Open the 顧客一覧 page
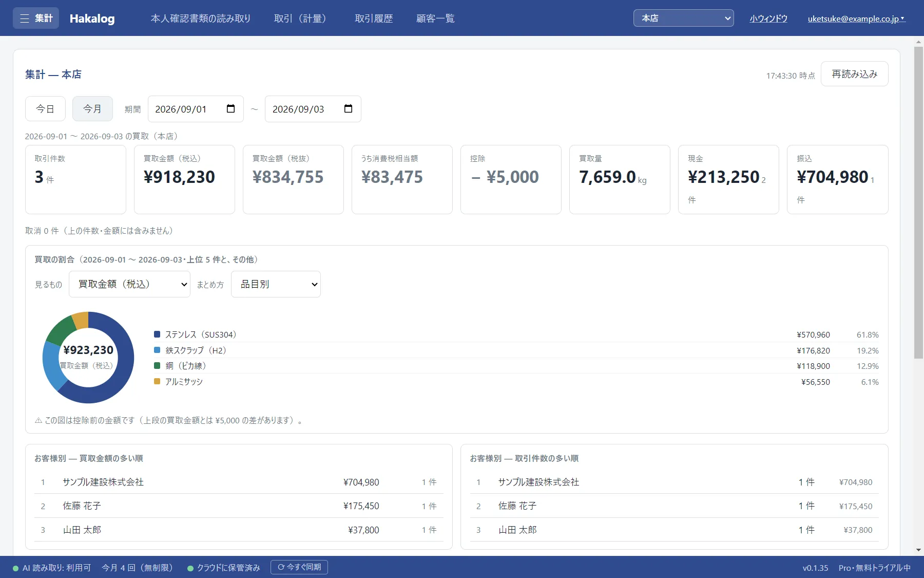Image resolution: width=924 pixels, height=578 pixels. pos(435,18)
